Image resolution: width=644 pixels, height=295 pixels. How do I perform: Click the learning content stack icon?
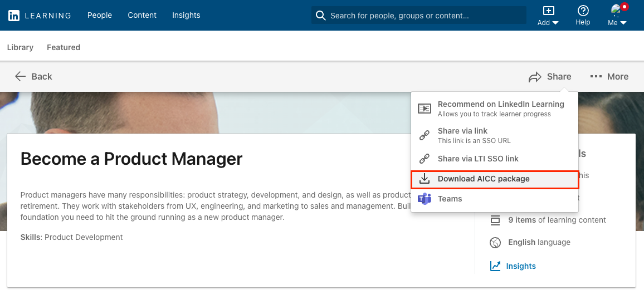(x=495, y=220)
